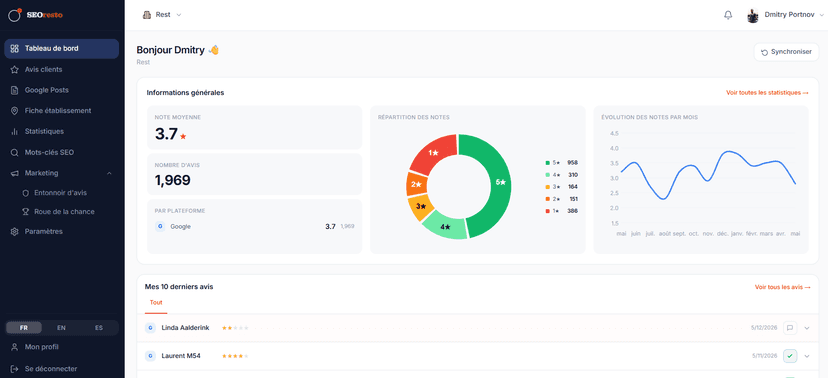Viewport: 828px width, 378px height.
Task: Click green checkmark icon for Laurent M54
Action: [x=790, y=356]
